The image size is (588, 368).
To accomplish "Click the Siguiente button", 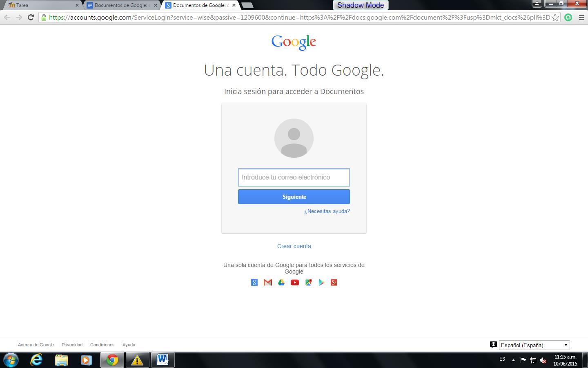I will tap(294, 197).
